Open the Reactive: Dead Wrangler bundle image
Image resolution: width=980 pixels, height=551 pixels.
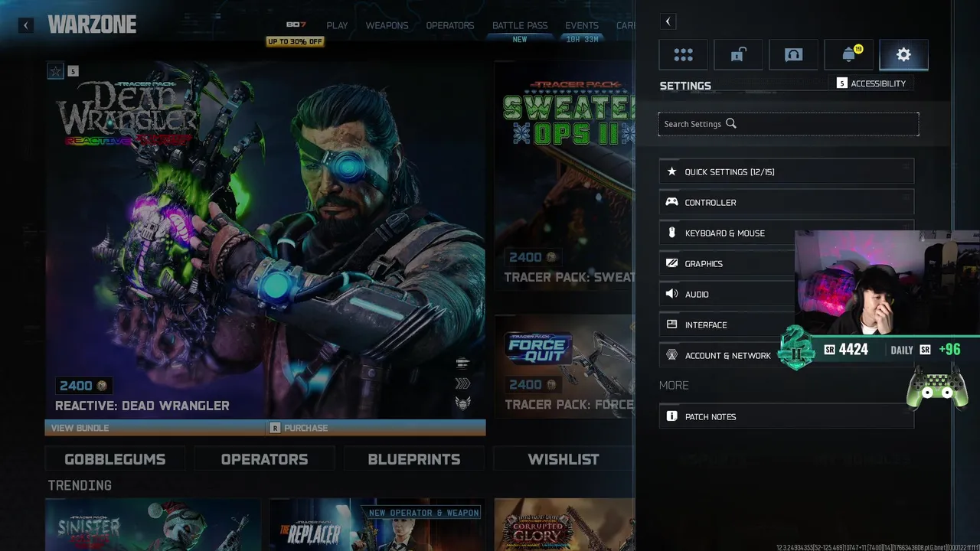(x=265, y=240)
